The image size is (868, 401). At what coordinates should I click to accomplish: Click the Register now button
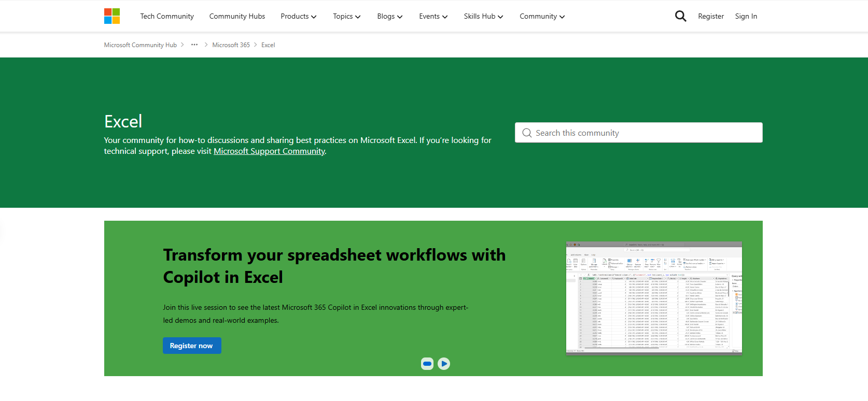[x=192, y=346]
